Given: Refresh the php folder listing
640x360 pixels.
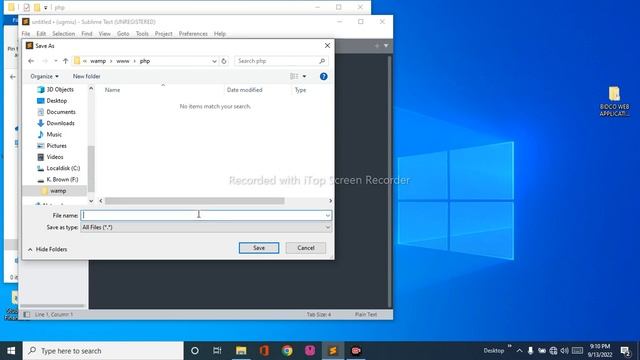Looking at the screenshot, I should pos(224,61).
